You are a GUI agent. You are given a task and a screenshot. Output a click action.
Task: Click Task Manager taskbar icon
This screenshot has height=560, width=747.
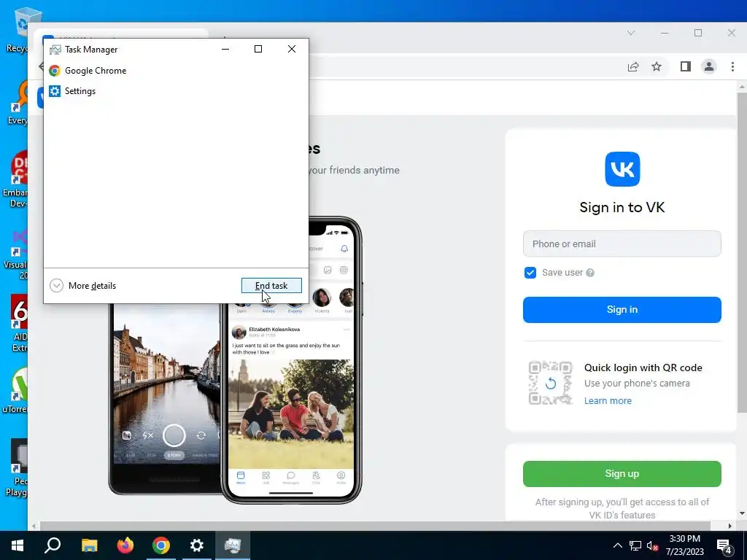point(233,545)
